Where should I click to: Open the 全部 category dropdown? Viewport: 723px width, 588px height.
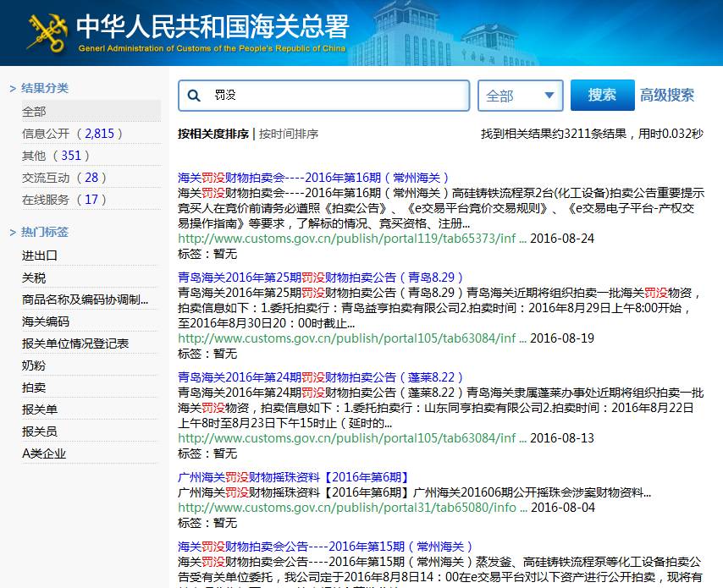pos(520,96)
